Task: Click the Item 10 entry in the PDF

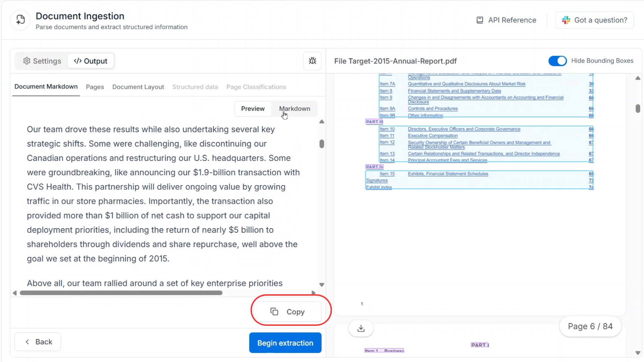Action: 387,129
